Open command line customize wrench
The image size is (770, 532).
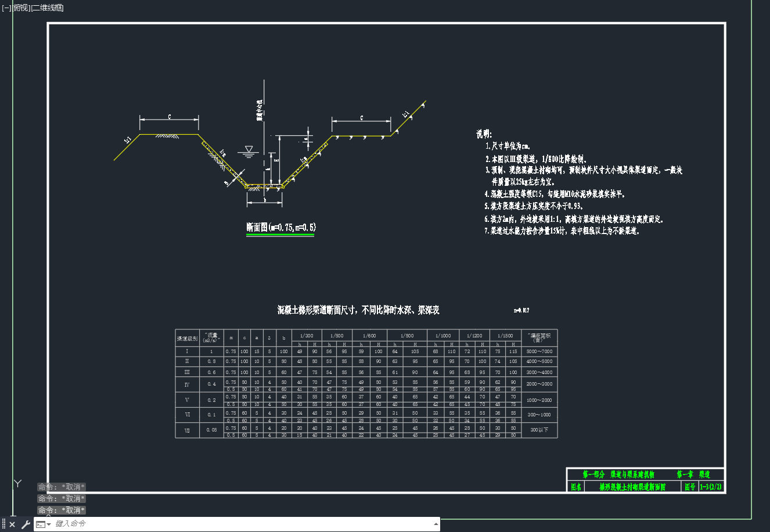(26, 524)
